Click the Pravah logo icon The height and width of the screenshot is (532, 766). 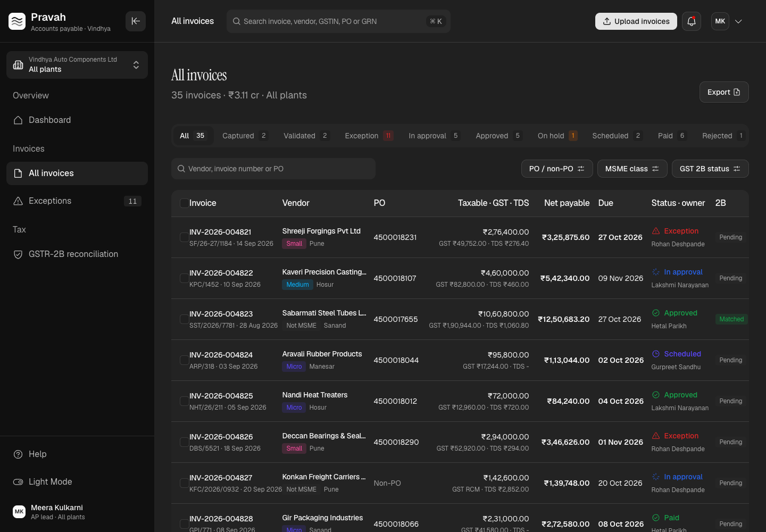(x=17, y=21)
